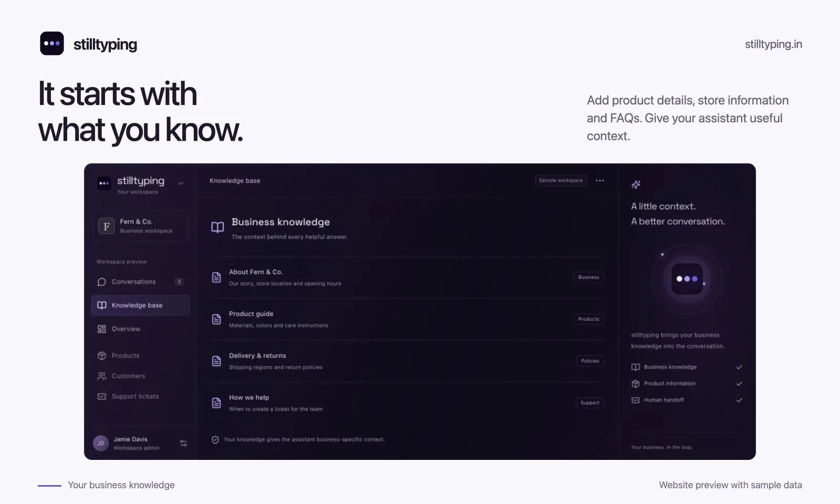840x504 pixels.
Task: Click the stilltyping logo icon in the page header
Action: point(52,44)
